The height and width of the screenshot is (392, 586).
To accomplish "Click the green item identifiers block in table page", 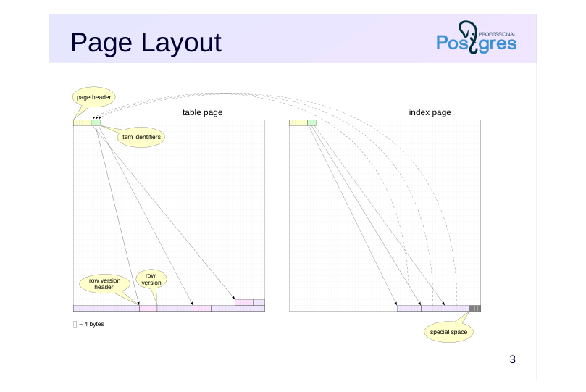I will (x=96, y=123).
